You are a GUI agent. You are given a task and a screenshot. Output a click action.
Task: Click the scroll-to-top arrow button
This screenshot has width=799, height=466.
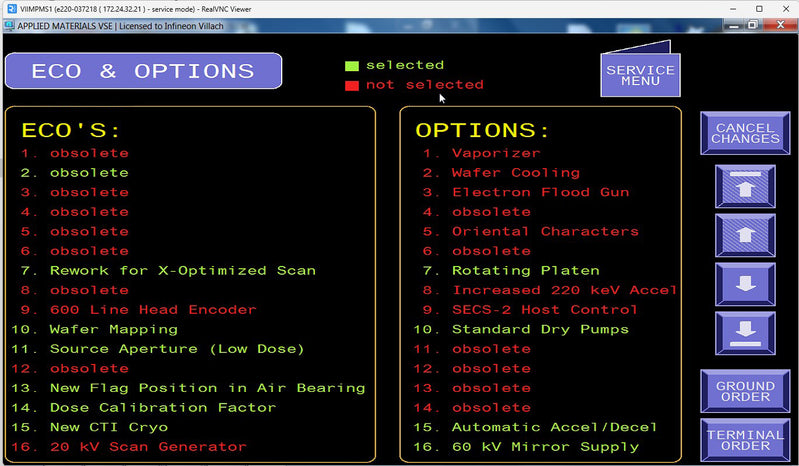coord(745,186)
